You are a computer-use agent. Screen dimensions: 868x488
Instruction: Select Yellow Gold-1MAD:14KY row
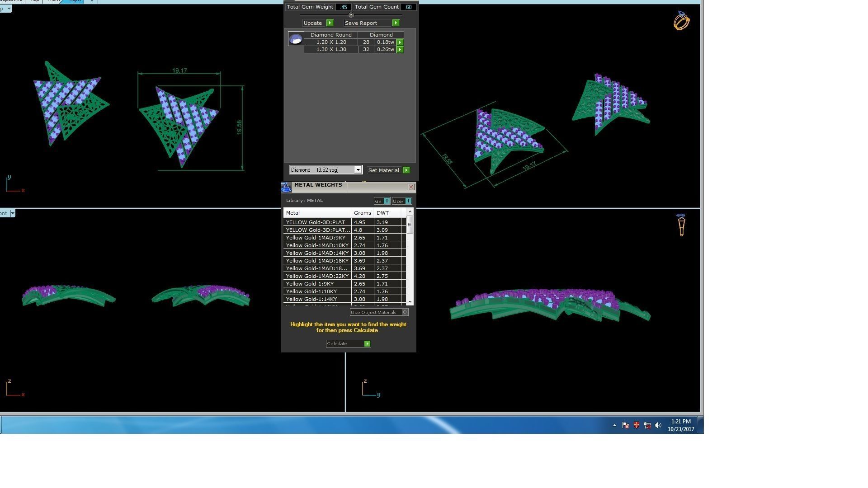[344, 253]
